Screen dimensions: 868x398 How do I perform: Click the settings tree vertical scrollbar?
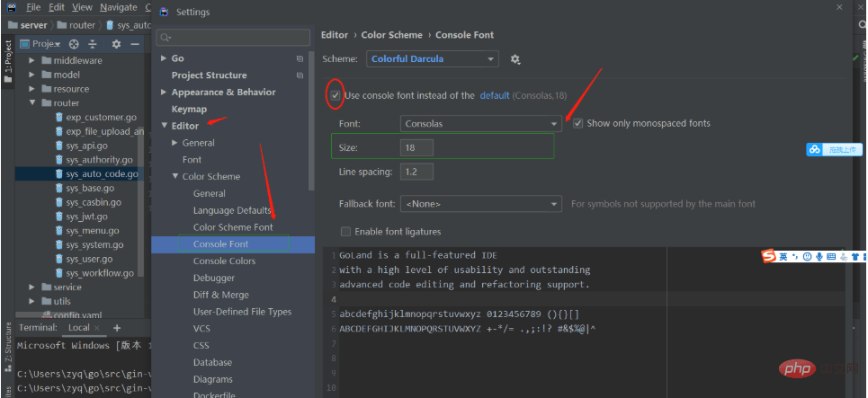(312, 121)
